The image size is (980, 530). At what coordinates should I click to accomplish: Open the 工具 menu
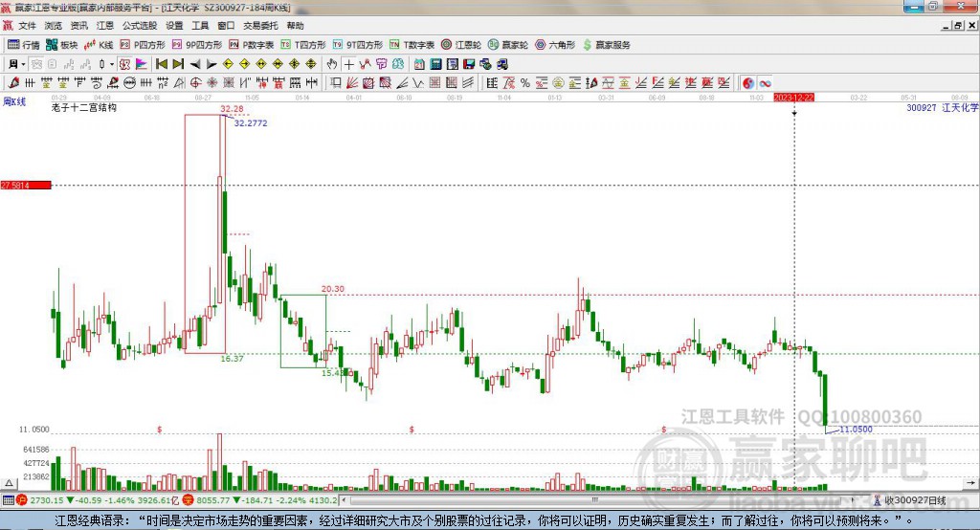[x=200, y=26]
